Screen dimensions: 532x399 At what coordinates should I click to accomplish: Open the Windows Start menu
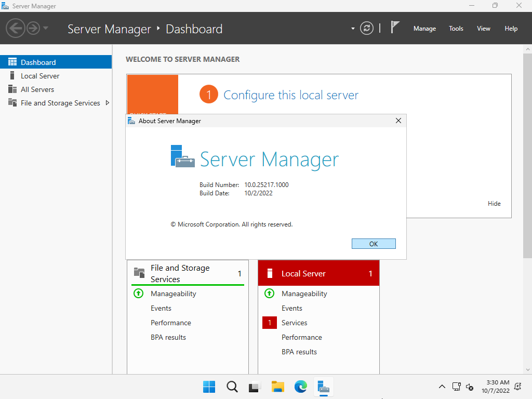(209, 387)
